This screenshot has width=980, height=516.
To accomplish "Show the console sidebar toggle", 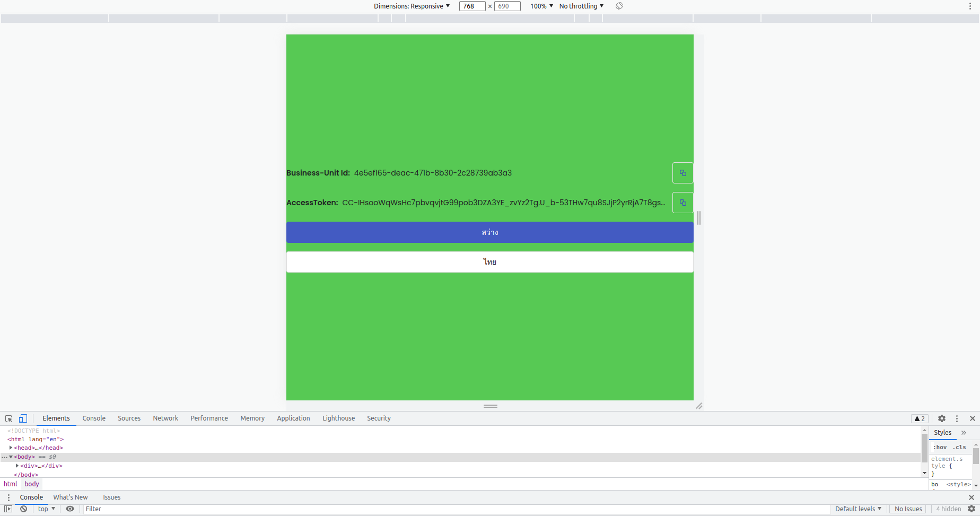I will (8, 509).
